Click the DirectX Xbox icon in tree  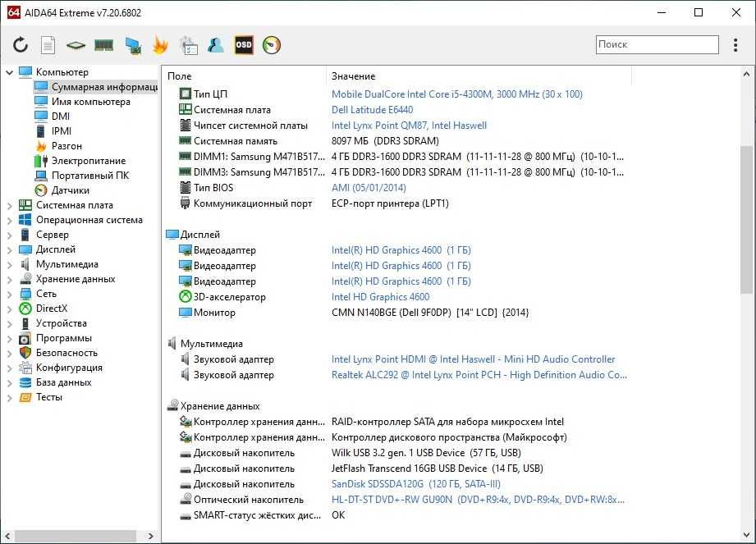[25, 309]
